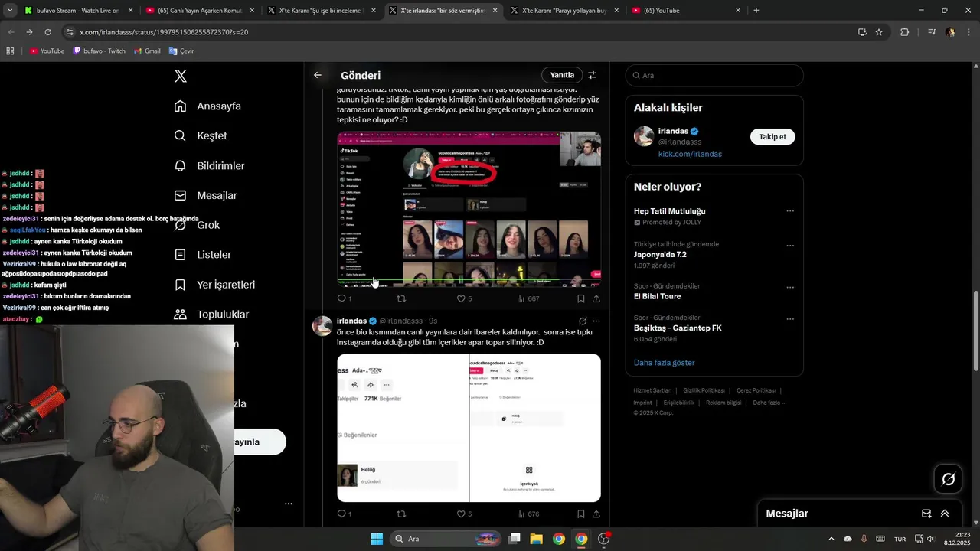Open Mesajlar in left sidebar
This screenshot has height=551, width=980.
(x=205, y=195)
